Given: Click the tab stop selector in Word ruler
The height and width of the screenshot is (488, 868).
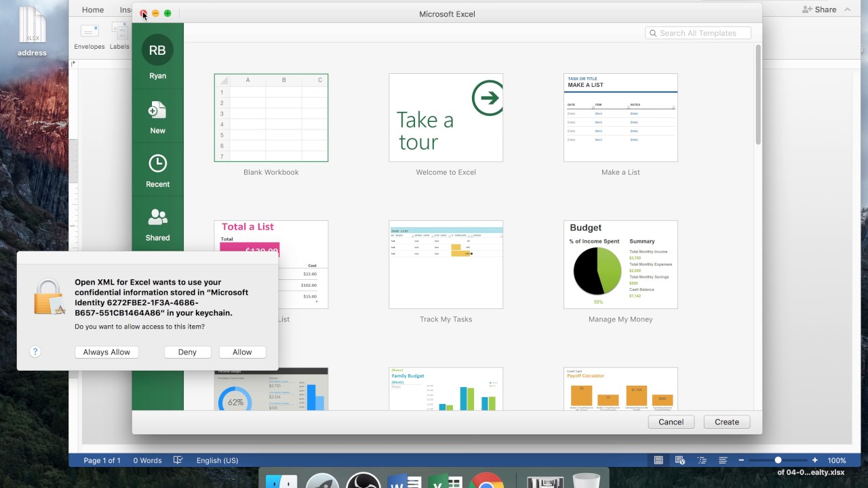Looking at the screenshot, I should 73,64.
